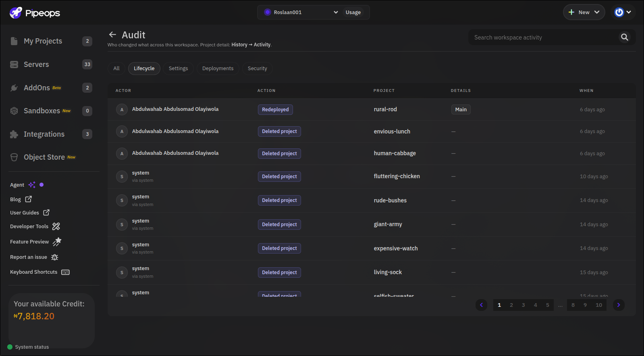
Task: Select the All filter tab
Action: tap(116, 69)
